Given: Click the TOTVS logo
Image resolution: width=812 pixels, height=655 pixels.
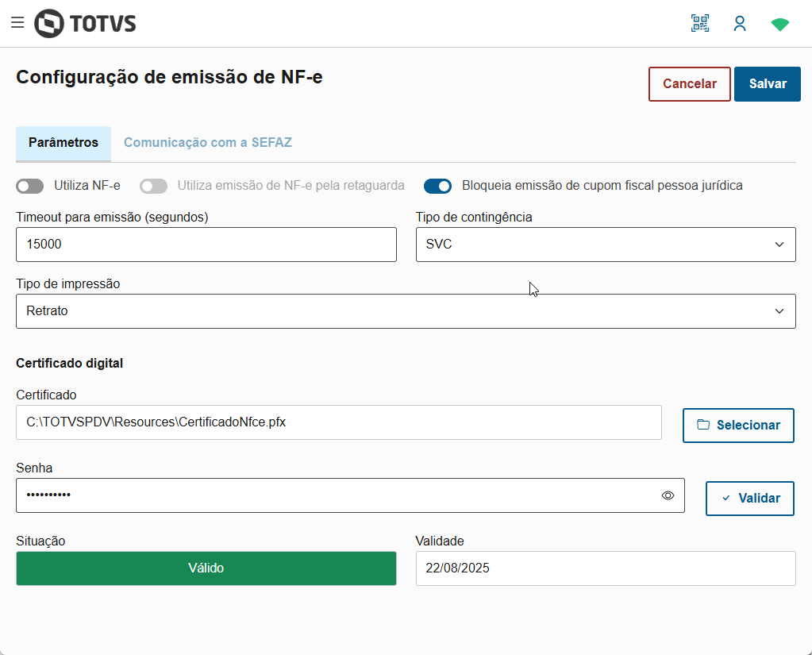Looking at the screenshot, I should 86,23.
